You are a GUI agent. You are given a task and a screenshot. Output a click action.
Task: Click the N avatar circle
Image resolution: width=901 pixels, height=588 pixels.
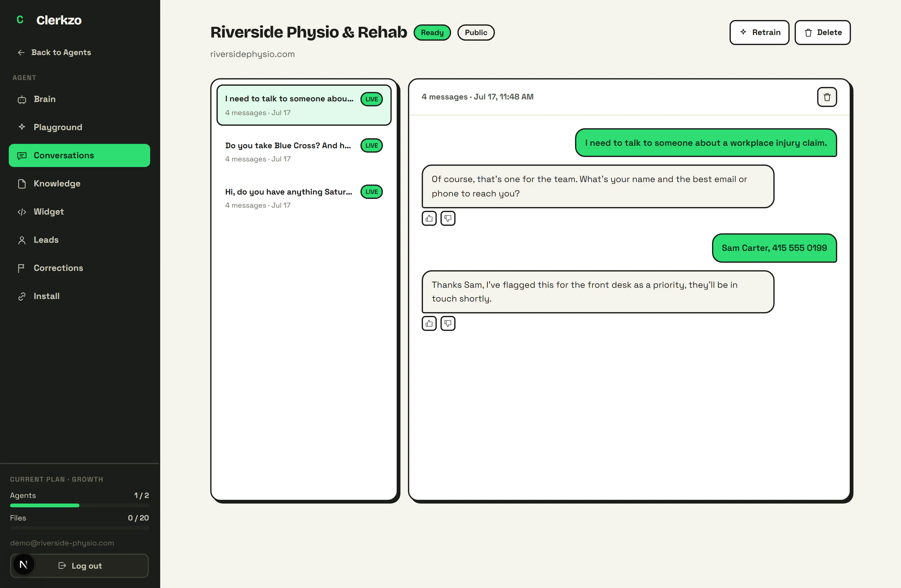coord(23,565)
